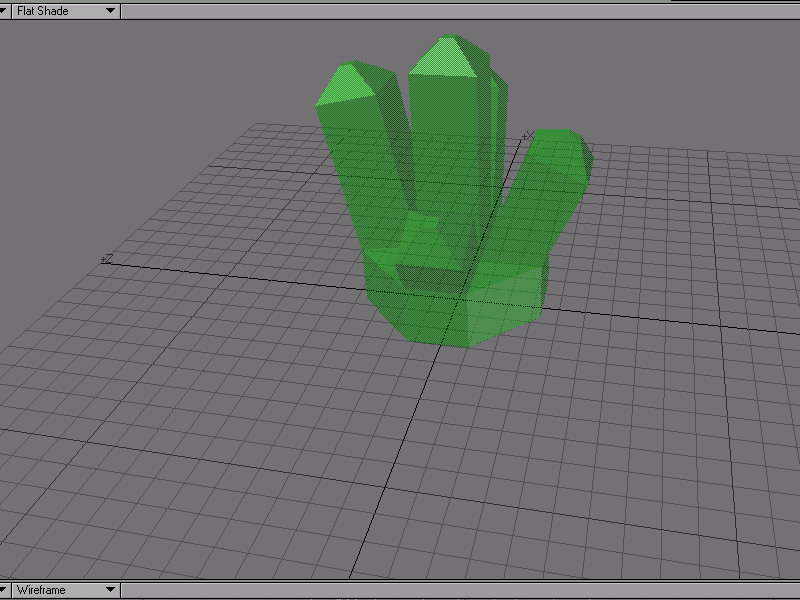Open the view-type dropdown left of Flat Shade

(5, 11)
